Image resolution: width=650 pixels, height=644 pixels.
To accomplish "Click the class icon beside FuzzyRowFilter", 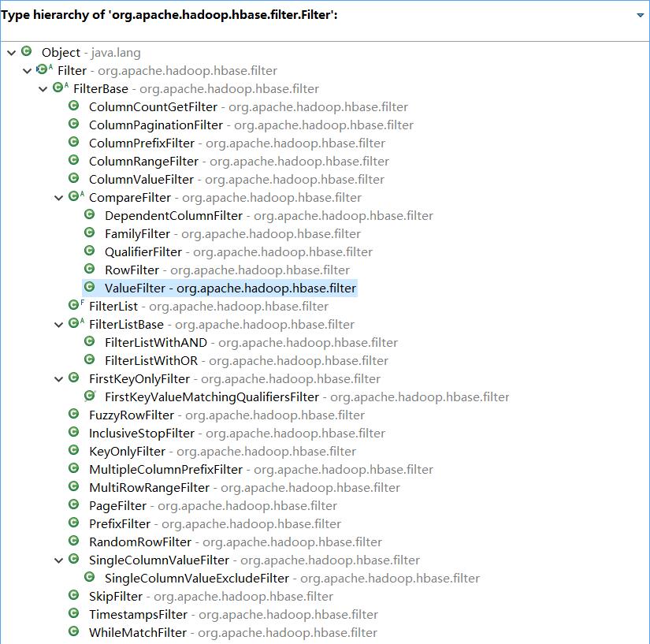I will 74,414.
